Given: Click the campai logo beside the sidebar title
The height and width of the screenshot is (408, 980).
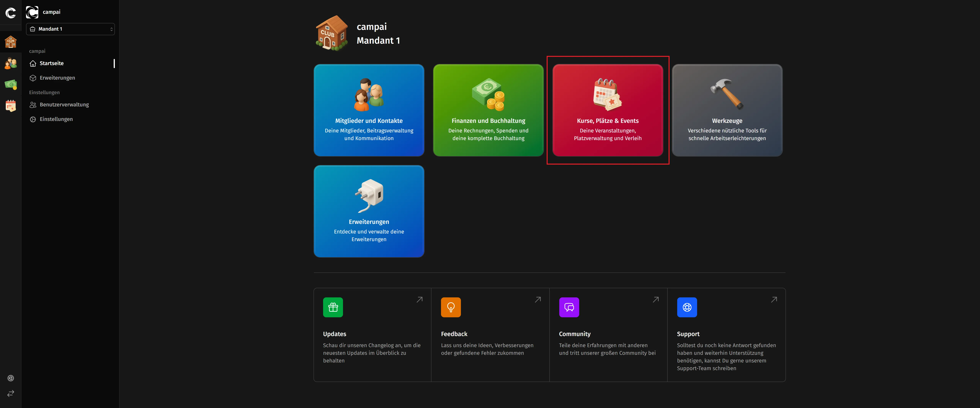Looking at the screenshot, I should (x=32, y=12).
